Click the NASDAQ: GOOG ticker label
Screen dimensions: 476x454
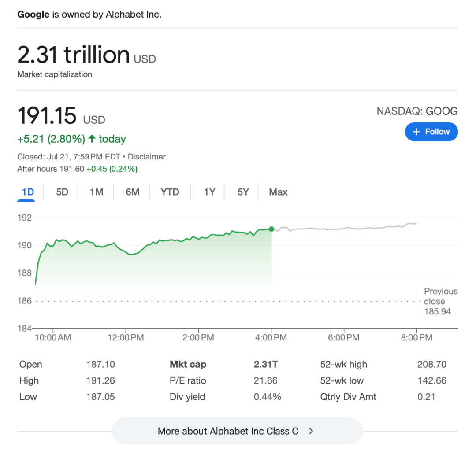pos(417,111)
